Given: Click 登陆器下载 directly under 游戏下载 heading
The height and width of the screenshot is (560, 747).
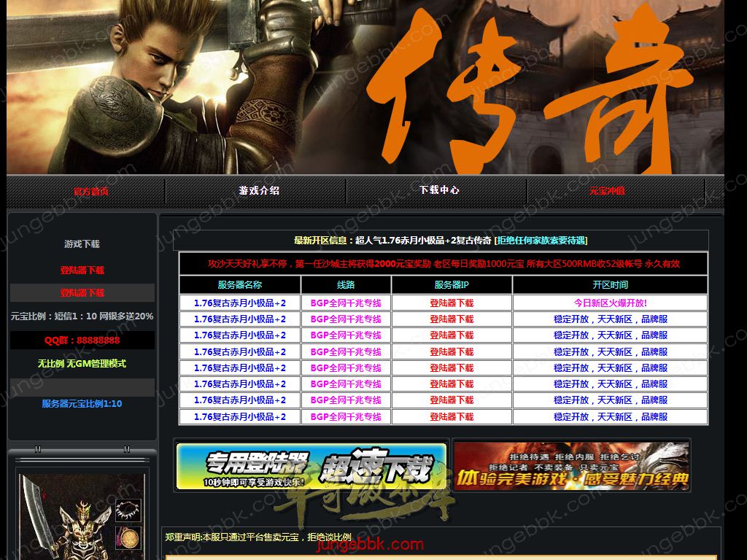Looking at the screenshot, I should (82, 271).
